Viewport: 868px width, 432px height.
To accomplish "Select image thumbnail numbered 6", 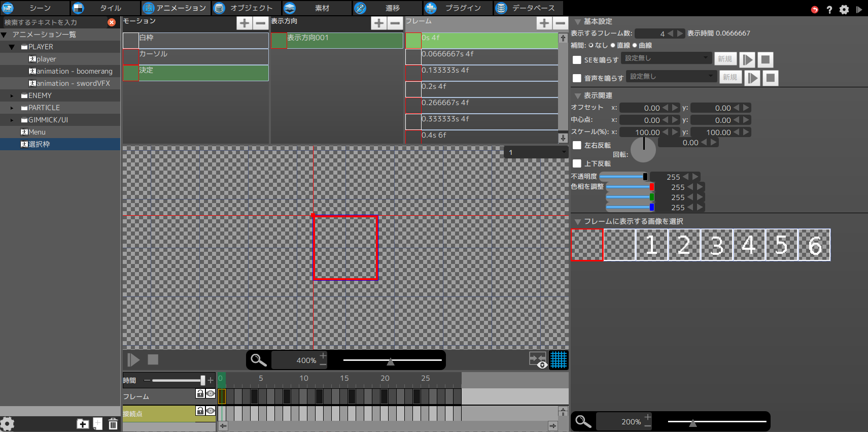I will click(x=814, y=245).
